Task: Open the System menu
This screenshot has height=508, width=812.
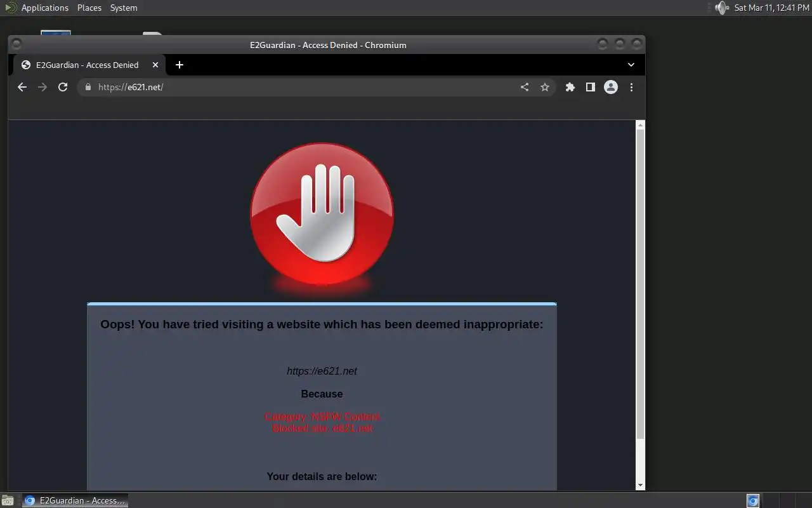Action: [x=124, y=8]
